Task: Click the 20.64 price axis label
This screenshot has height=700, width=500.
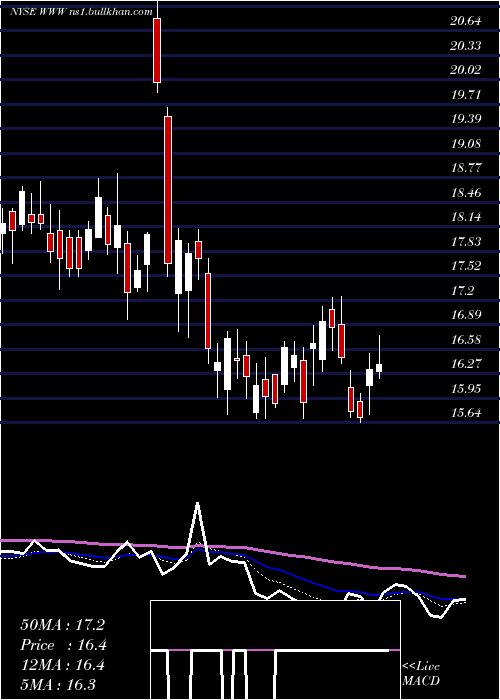Action: click(466, 21)
